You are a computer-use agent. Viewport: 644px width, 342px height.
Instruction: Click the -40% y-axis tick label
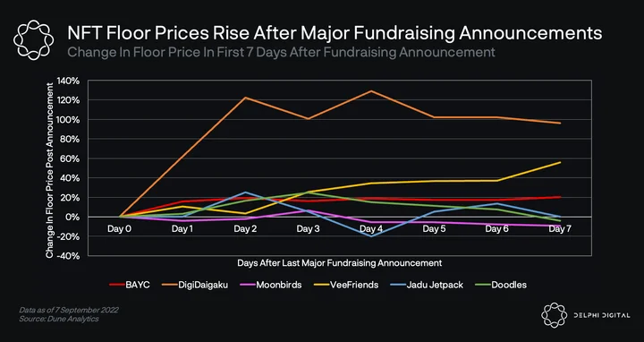[69, 256]
